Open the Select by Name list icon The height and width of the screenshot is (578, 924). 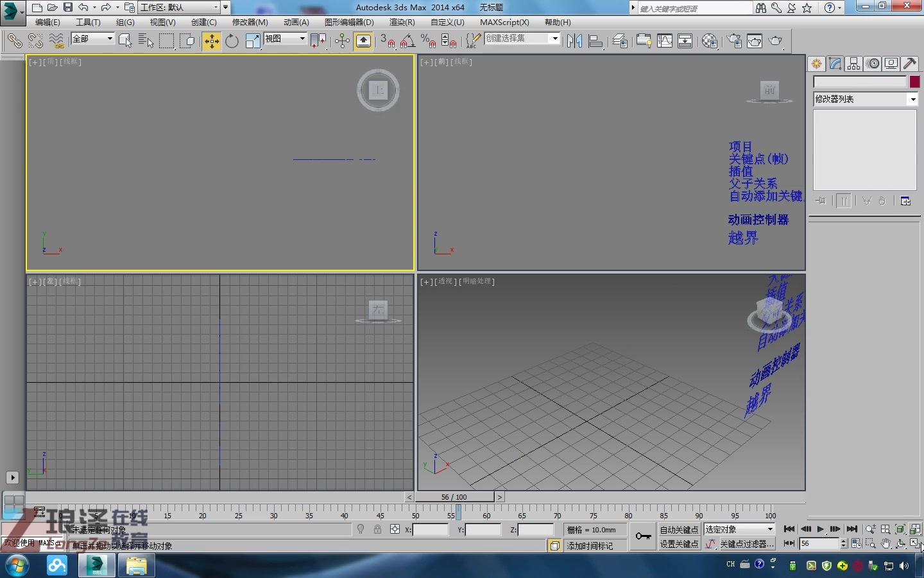(146, 41)
